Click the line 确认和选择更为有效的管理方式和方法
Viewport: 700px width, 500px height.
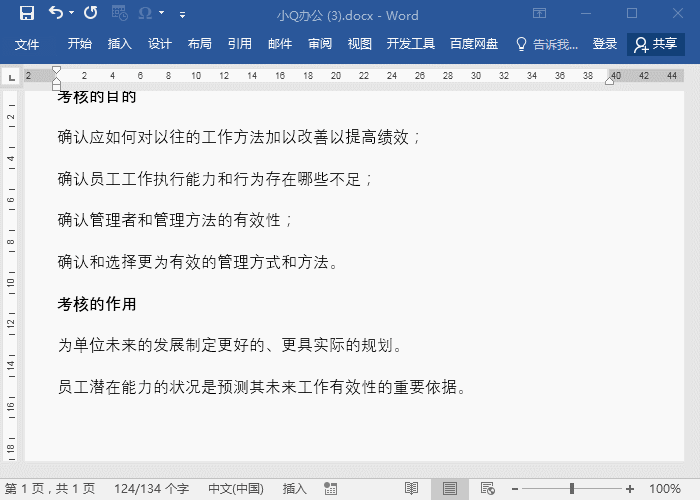197,262
